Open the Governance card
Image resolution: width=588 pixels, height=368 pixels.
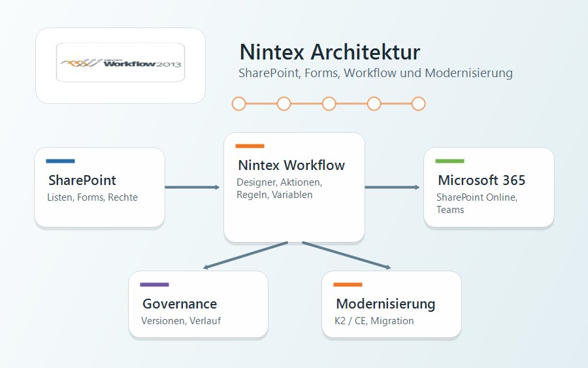[x=199, y=304]
